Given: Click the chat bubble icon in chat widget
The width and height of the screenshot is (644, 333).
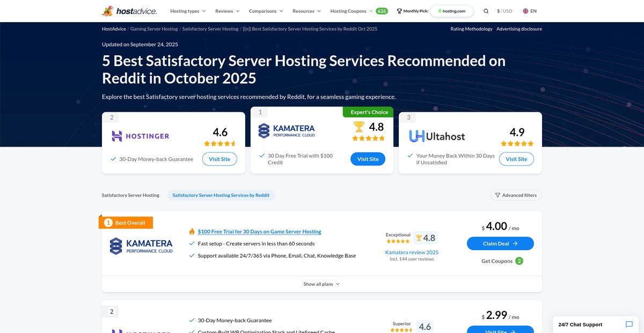Looking at the screenshot, I should pyautogui.click(x=629, y=324).
